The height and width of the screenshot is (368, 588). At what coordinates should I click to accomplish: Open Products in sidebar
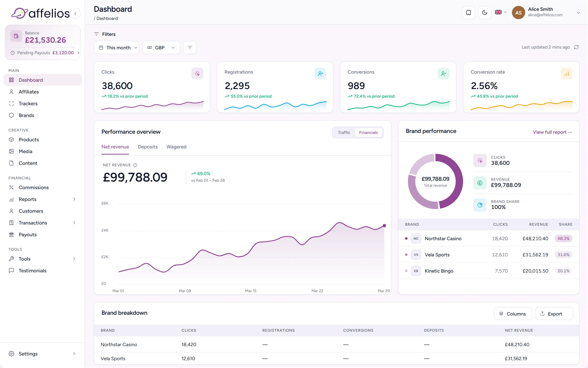(x=43, y=140)
